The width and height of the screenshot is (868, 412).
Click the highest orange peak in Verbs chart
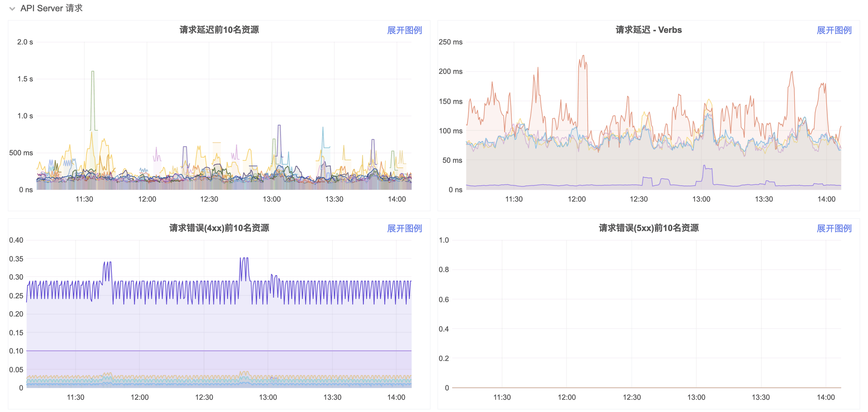[x=583, y=56]
